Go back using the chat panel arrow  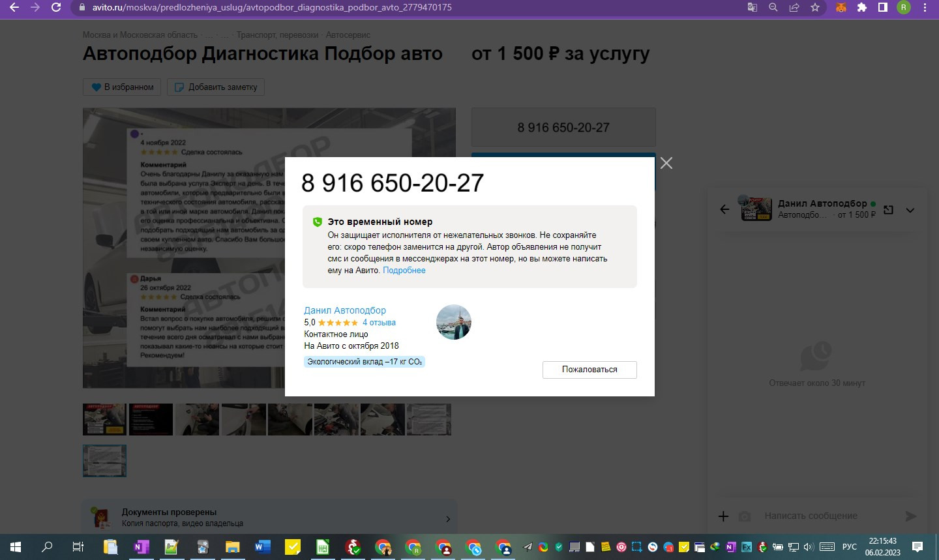point(724,209)
